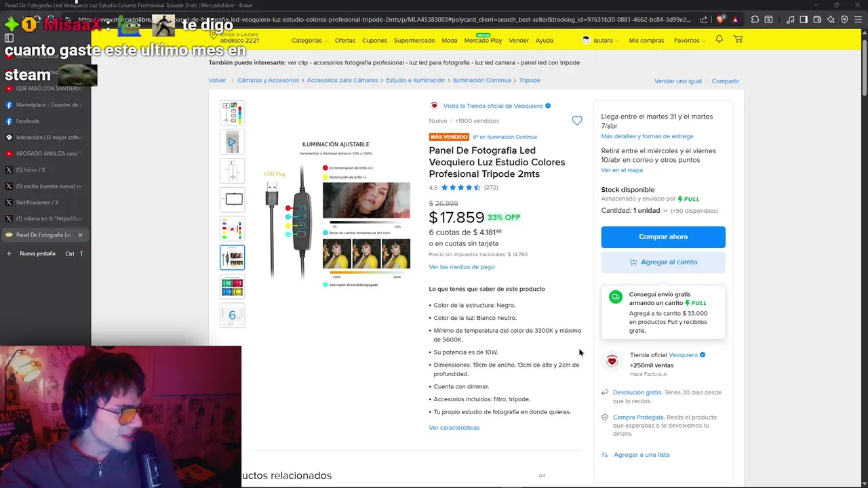Switch to the (5) Inicio / X tab
Viewport: 868px width, 488px height.
click(x=45, y=170)
